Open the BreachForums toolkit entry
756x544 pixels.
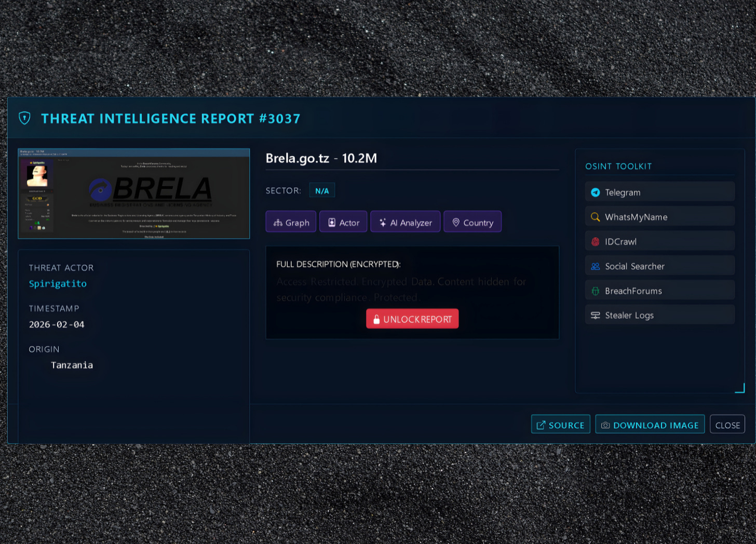[x=660, y=291]
